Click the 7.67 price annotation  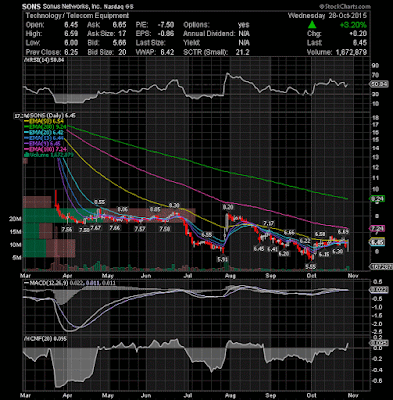click(x=96, y=228)
